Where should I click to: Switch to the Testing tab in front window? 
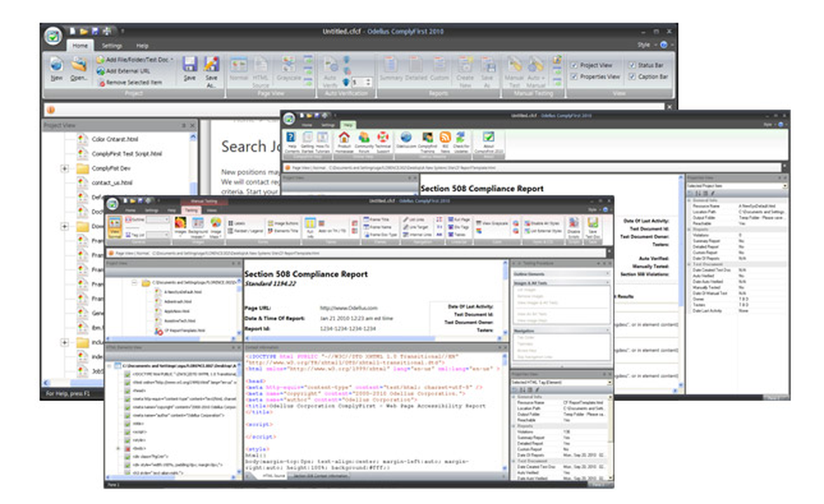click(x=191, y=210)
